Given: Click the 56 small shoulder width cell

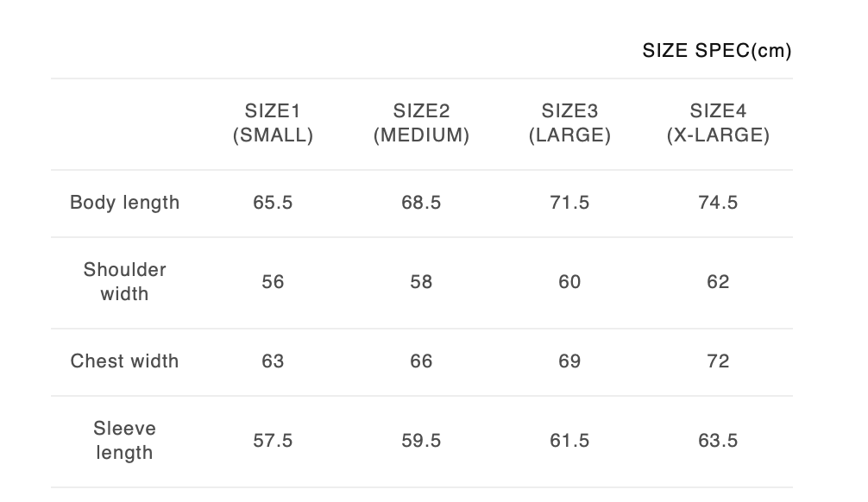Looking at the screenshot, I should click(273, 282).
